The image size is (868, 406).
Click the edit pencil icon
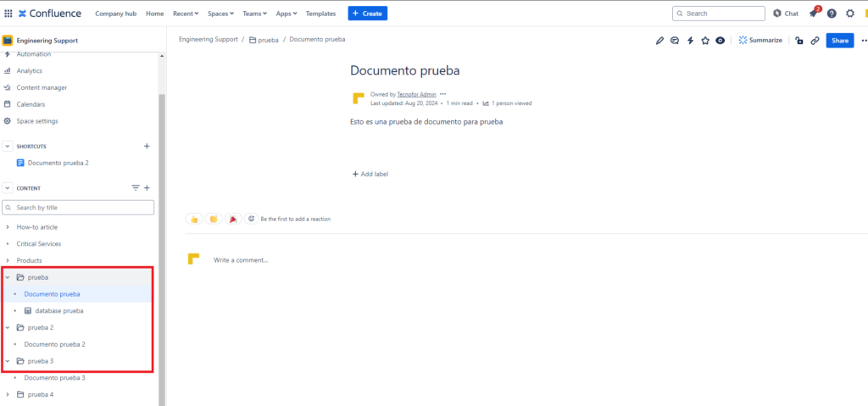(660, 40)
